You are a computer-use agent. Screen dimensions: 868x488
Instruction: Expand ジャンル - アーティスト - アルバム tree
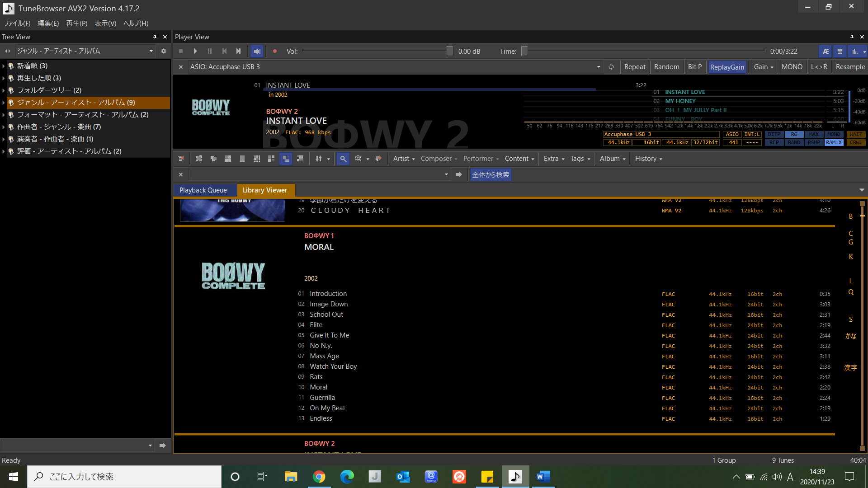click(x=4, y=102)
